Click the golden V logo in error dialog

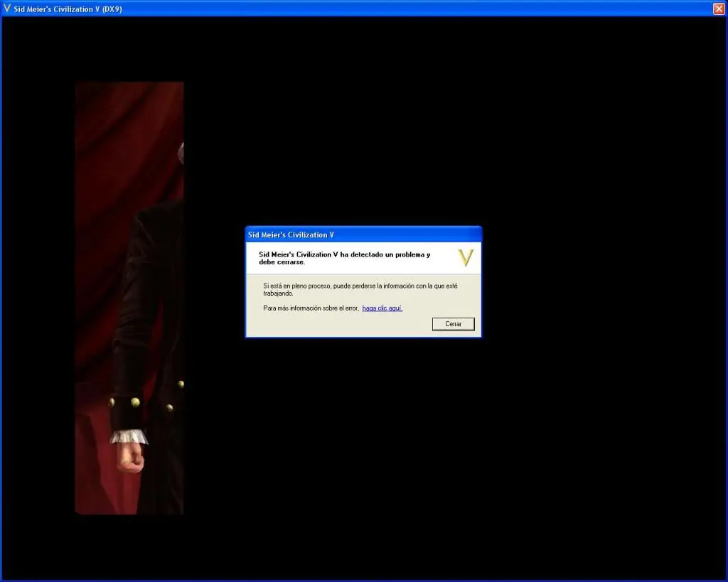point(466,257)
